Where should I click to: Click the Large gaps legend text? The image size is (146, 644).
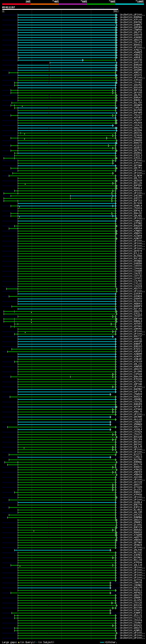click(x=28, y=642)
